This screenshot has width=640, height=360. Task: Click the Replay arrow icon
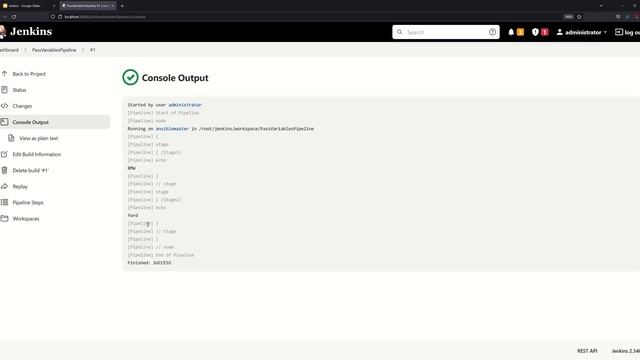coord(4,186)
